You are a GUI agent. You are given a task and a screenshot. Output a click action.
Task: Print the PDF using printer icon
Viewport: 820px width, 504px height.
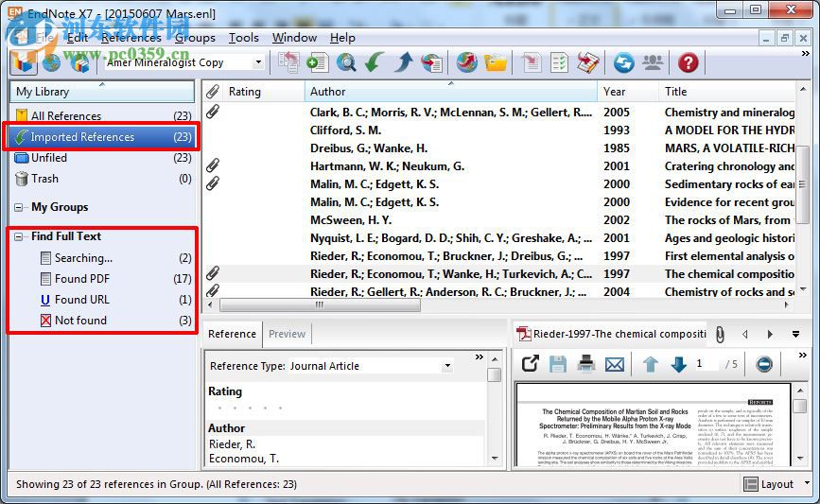pos(586,364)
